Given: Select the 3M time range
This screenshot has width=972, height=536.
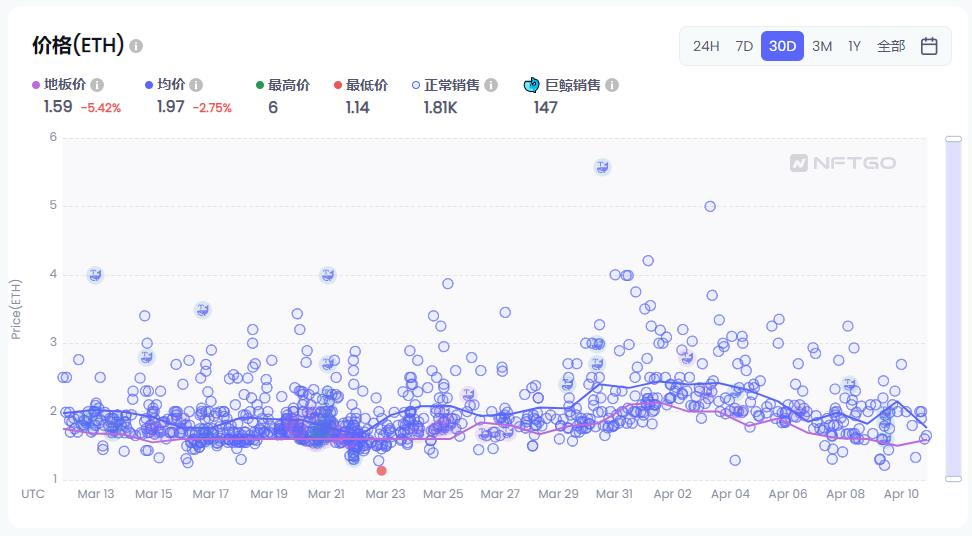Looking at the screenshot, I should [x=822, y=46].
